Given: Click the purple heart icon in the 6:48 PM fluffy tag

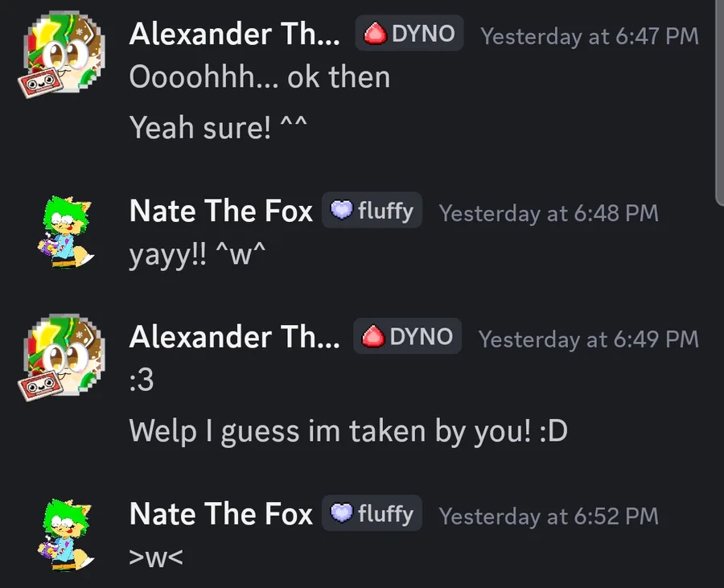Looking at the screenshot, I should [342, 211].
